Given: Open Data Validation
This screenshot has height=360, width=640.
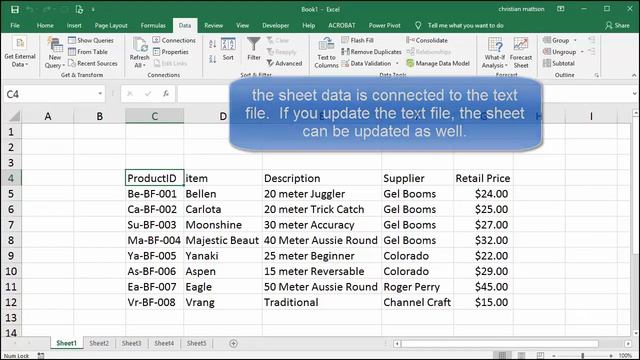Looking at the screenshot, I should click(367, 63).
